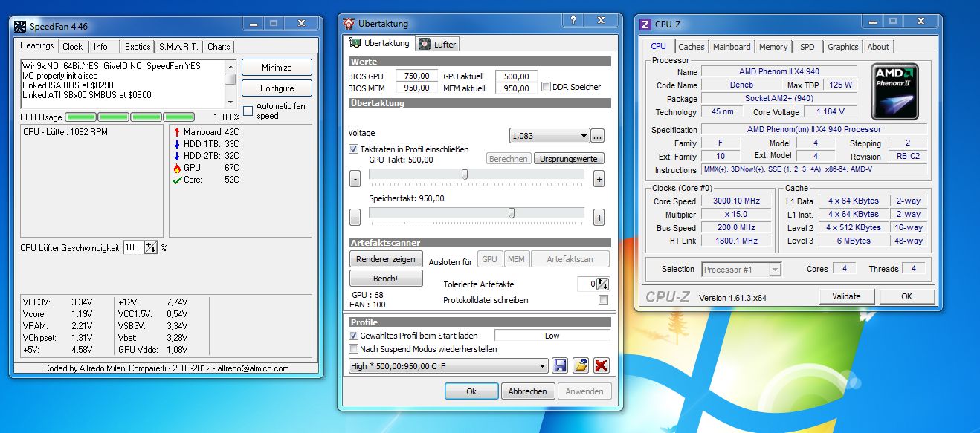Click the Mainboard red up-arrow icon
The image size is (980, 433).
point(177,132)
